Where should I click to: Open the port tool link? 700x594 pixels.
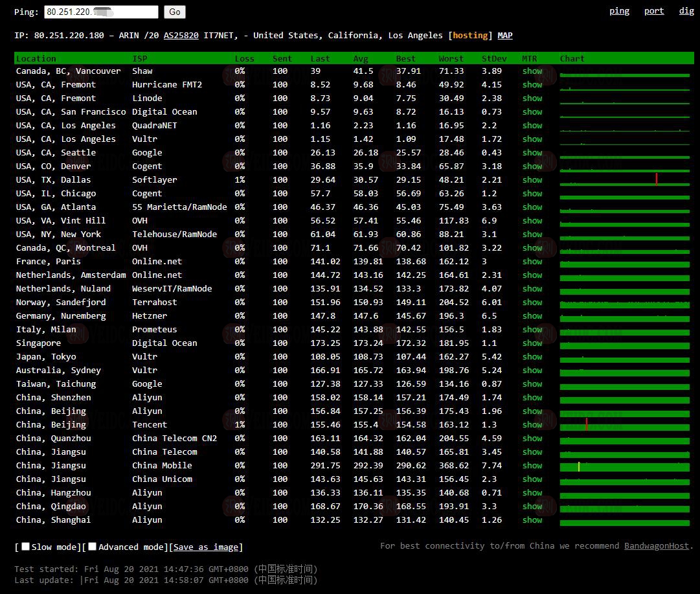[653, 10]
